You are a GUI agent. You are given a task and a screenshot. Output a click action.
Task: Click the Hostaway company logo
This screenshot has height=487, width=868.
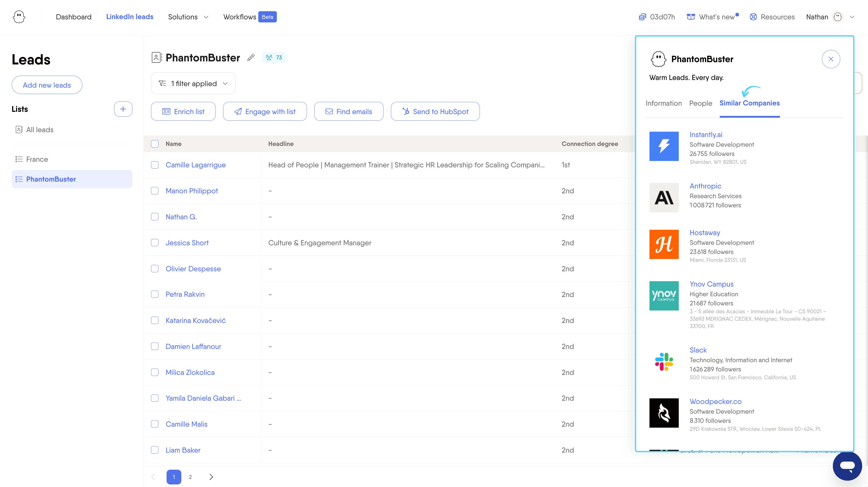point(664,244)
